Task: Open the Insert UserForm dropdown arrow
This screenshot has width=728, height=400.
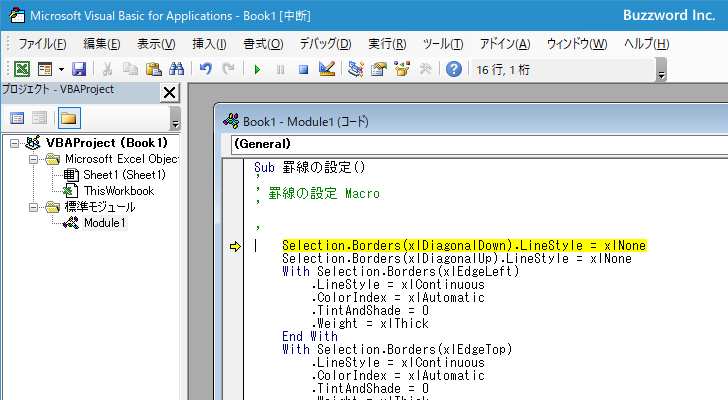Action: [x=61, y=70]
